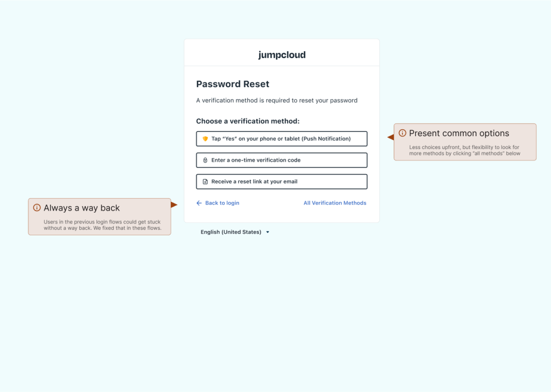Select Enter a one-time verification code
The image size is (551, 392).
[x=282, y=160]
